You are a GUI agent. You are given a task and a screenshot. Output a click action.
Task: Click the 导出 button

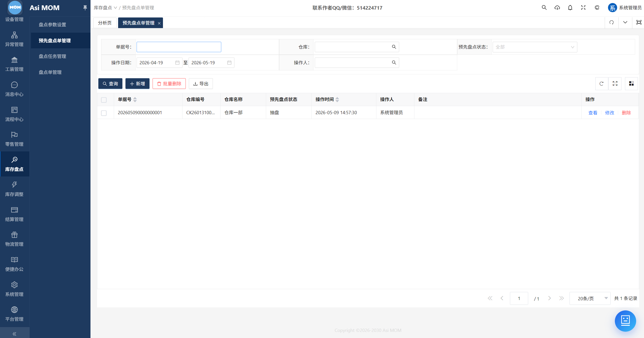(201, 84)
